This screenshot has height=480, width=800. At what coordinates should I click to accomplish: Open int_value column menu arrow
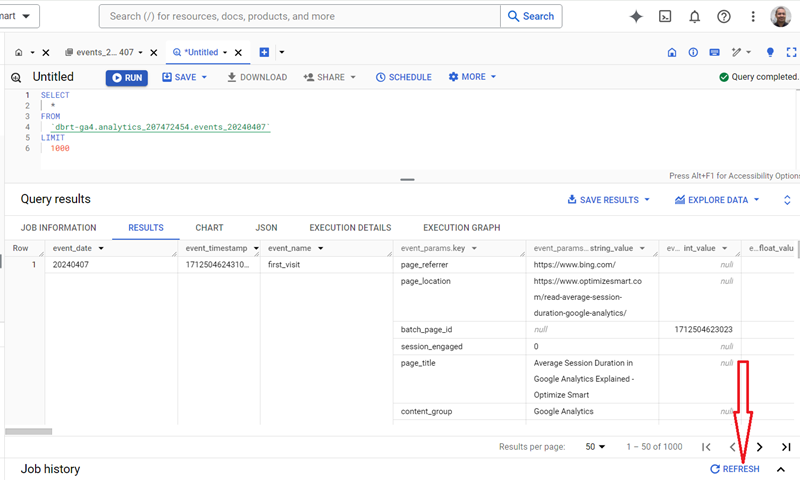[x=724, y=248]
